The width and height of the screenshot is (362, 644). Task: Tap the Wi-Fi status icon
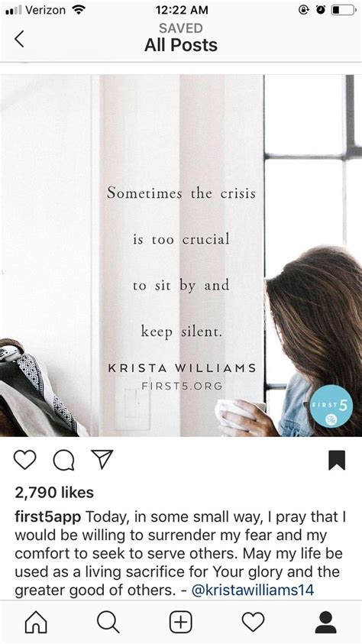point(78,10)
